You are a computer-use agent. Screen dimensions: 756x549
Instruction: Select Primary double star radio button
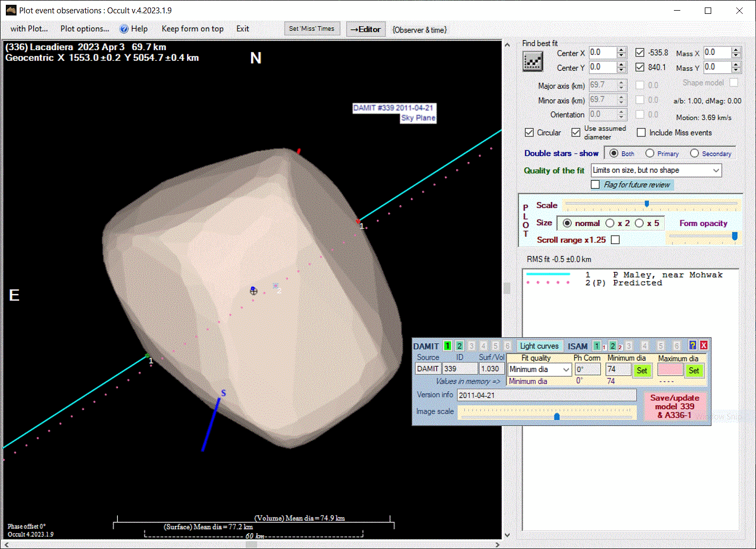pos(650,154)
